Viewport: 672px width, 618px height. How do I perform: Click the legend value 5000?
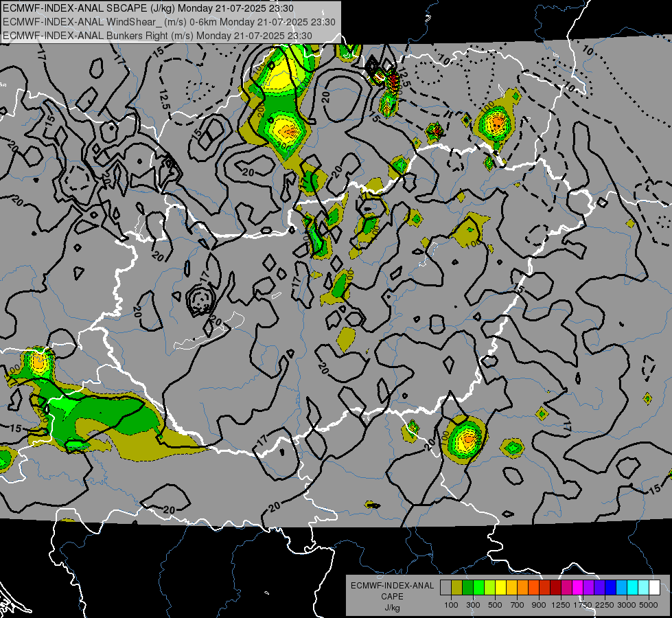coord(649,605)
